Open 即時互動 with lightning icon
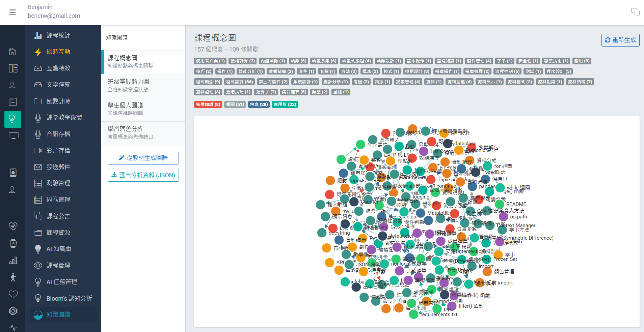Image resolution: width=644 pixels, height=332 pixels. pyautogui.click(x=58, y=52)
